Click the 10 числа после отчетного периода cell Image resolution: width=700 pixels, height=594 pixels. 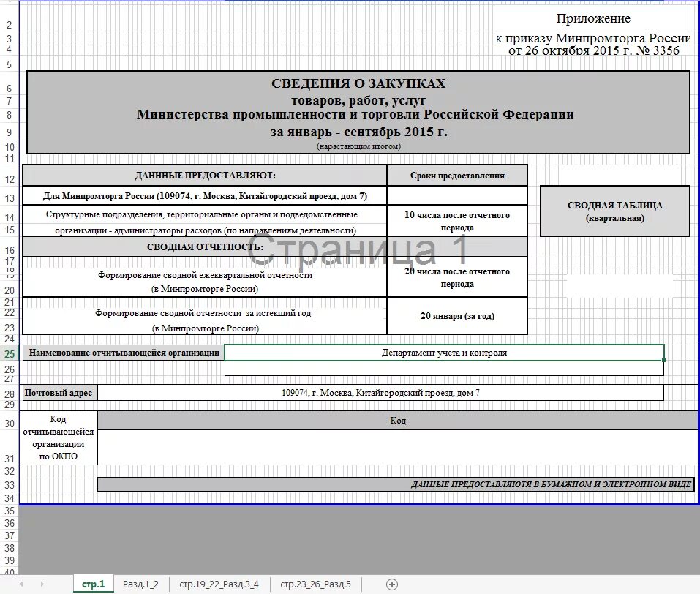click(457, 221)
